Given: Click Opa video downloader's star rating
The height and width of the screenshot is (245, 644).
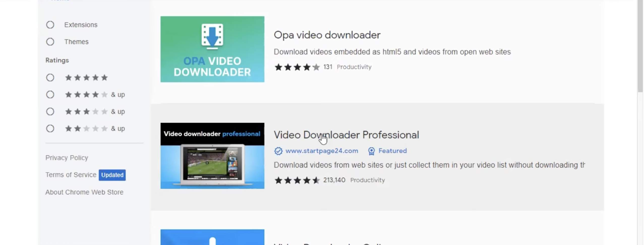Looking at the screenshot, I should click(x=297, y=67).
